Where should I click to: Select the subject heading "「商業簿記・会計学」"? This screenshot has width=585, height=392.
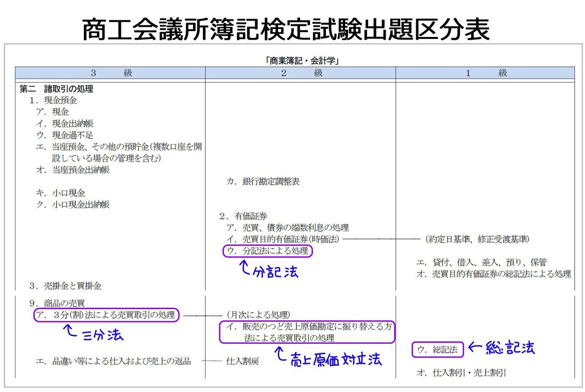point(302,61)
